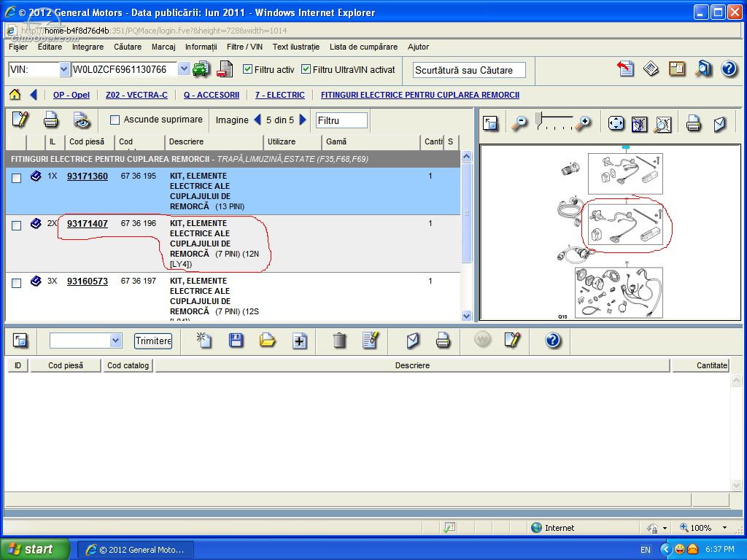Go to previous image arrow

click(x=258, y=120)
